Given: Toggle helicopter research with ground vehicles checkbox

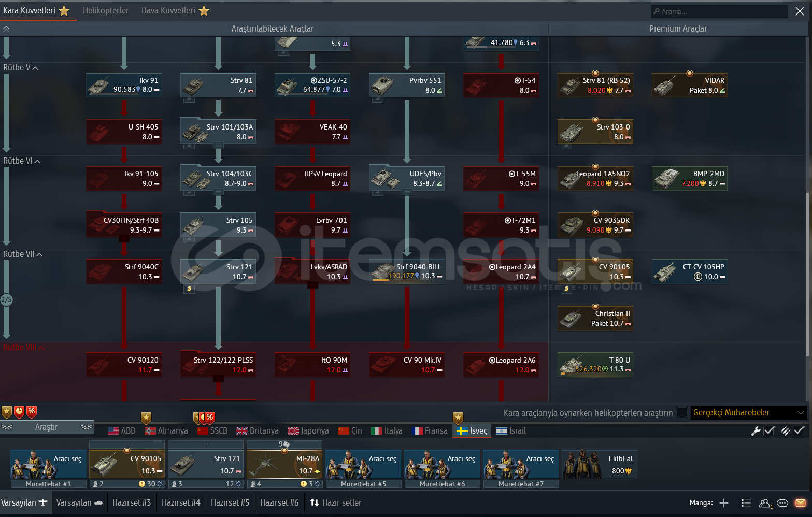Looking at the screenshot, I should [682, 413].
